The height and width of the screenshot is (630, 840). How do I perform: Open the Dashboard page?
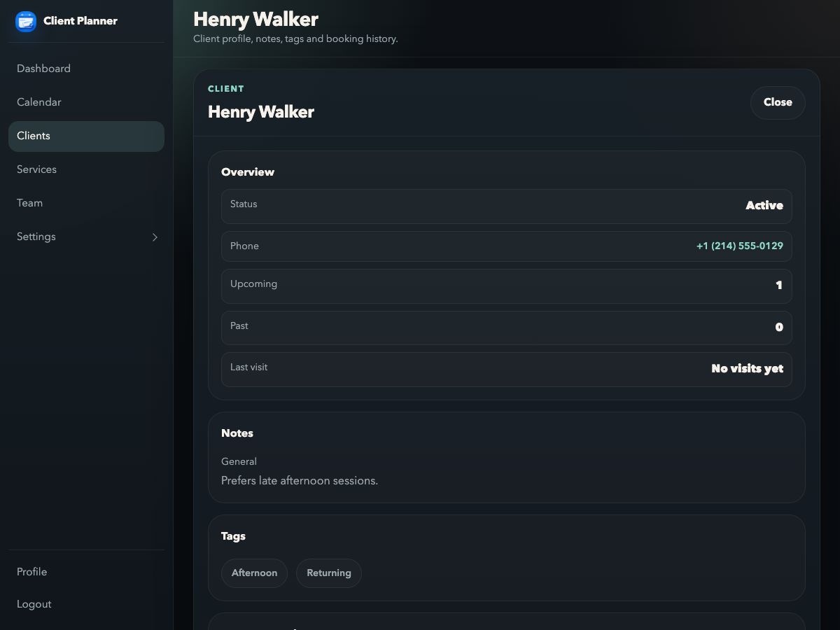point(86,69)
